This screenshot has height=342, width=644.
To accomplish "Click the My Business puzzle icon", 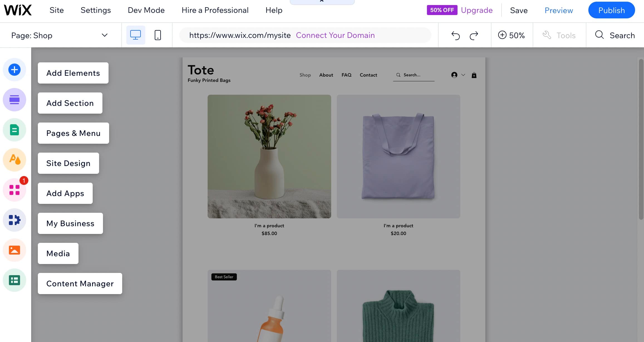I will coord(14,220).
